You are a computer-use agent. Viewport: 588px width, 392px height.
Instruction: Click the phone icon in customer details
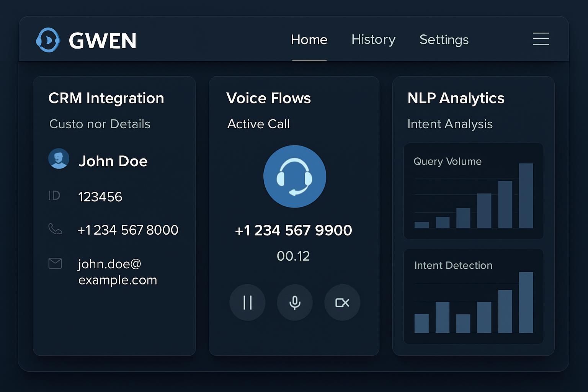pos(55,229)
